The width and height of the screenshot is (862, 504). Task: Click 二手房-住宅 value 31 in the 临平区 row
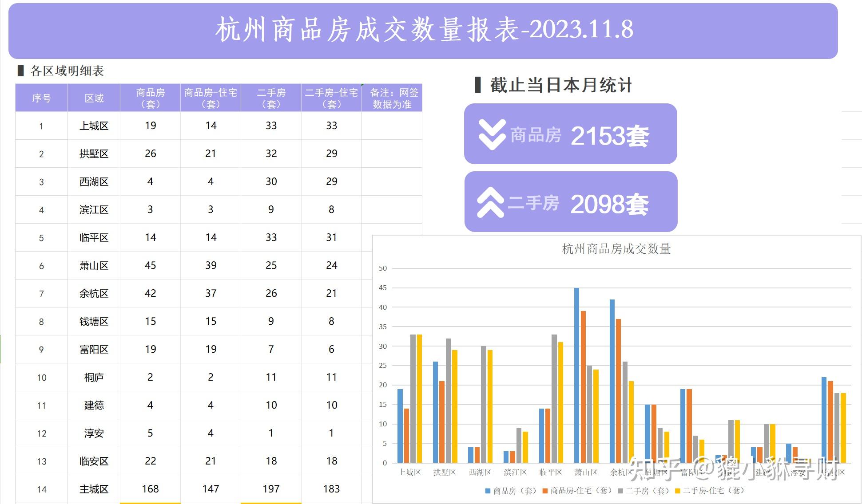332,237
